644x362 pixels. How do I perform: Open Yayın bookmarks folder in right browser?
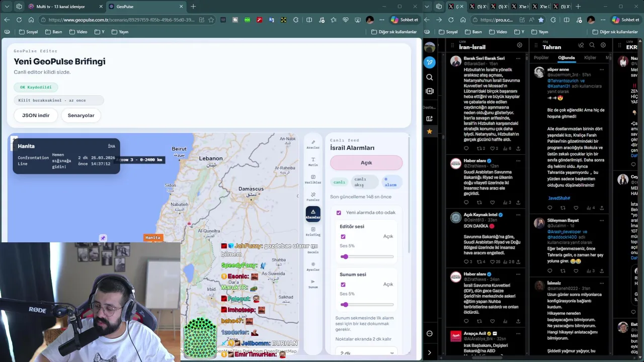coord(539,32)
